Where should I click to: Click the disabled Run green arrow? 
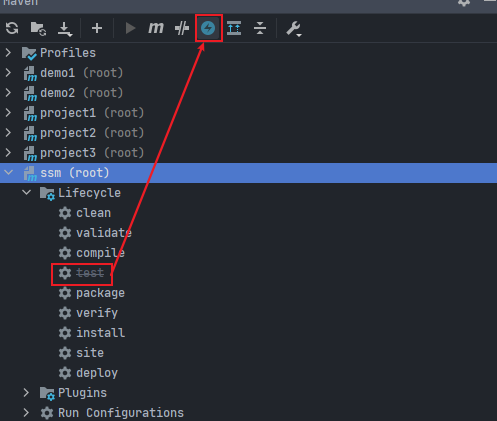[x=130, y=28]
